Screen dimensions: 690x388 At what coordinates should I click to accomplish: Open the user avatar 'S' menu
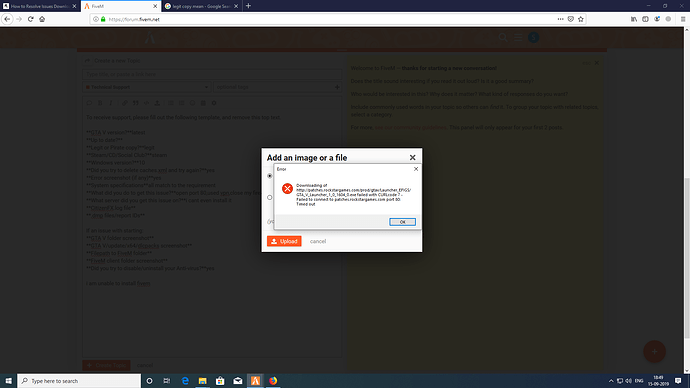point(533,37)
